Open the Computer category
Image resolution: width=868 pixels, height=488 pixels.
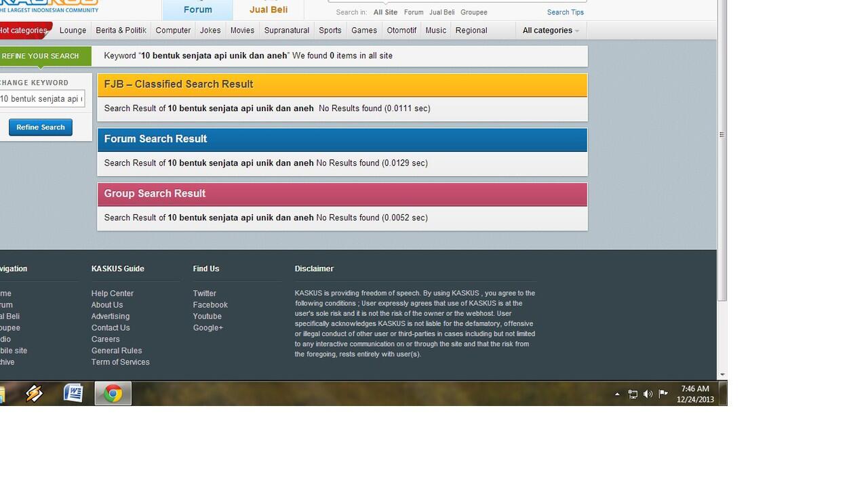tap(173, 30)
